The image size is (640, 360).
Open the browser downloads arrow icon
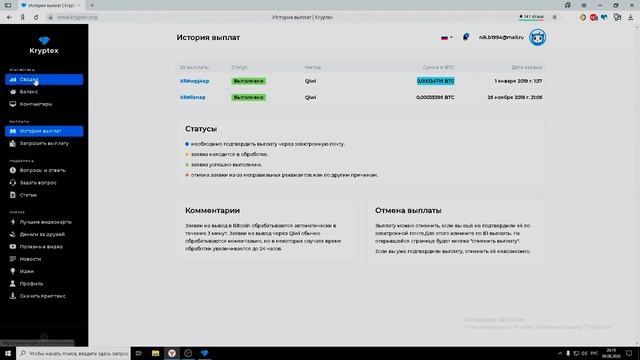pyautogui.click(x=631, y=17)
